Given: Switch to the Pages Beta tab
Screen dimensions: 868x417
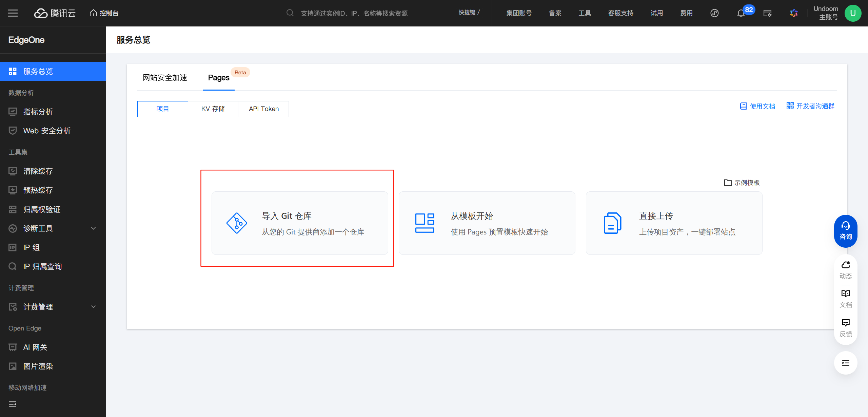Looking at the screenshot, I should pyautogui.click(x=218, y=77).
